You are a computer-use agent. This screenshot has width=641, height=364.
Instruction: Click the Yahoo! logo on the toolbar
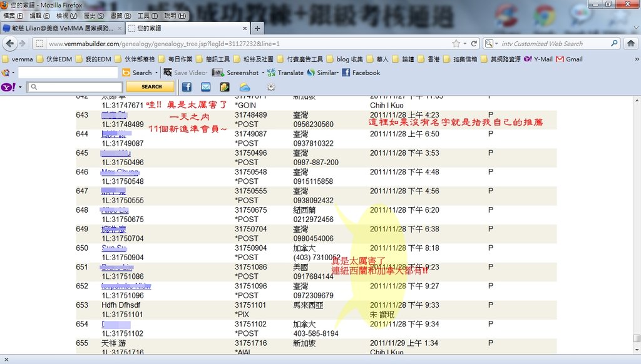pos(8,87)
